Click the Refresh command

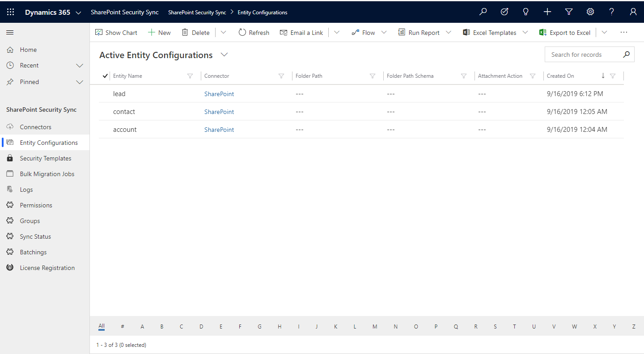click(x=254, y=33)
